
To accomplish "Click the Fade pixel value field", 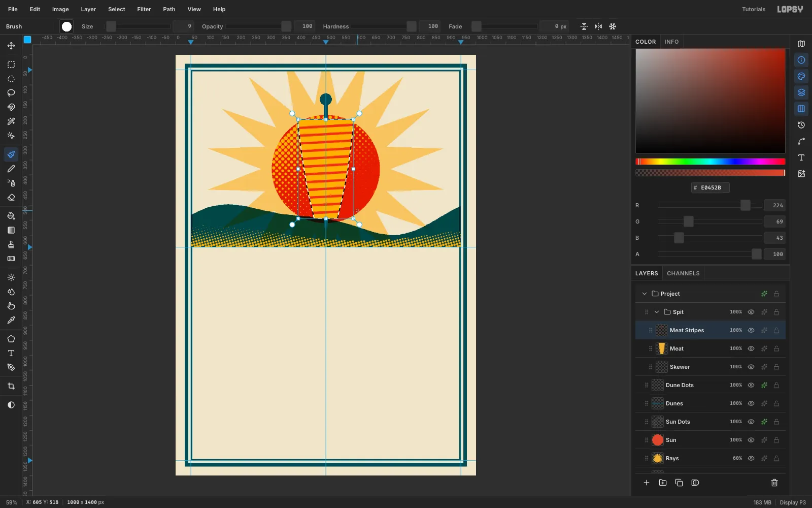I will click(x=554, y=26).
